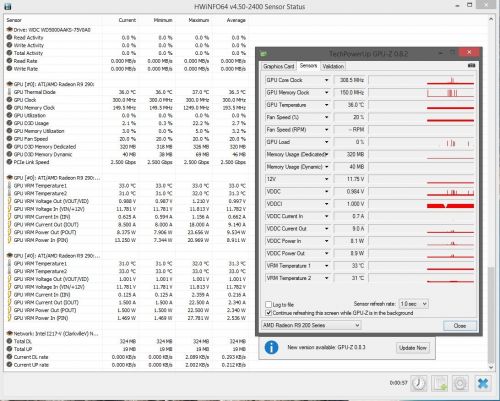Click the blue X close-sensors icon

tap(482, 383)
